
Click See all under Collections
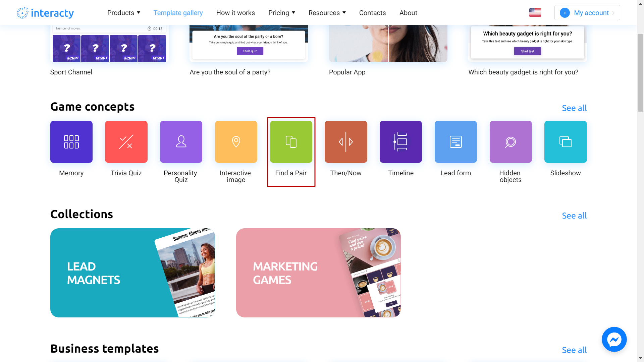[574, 215]
